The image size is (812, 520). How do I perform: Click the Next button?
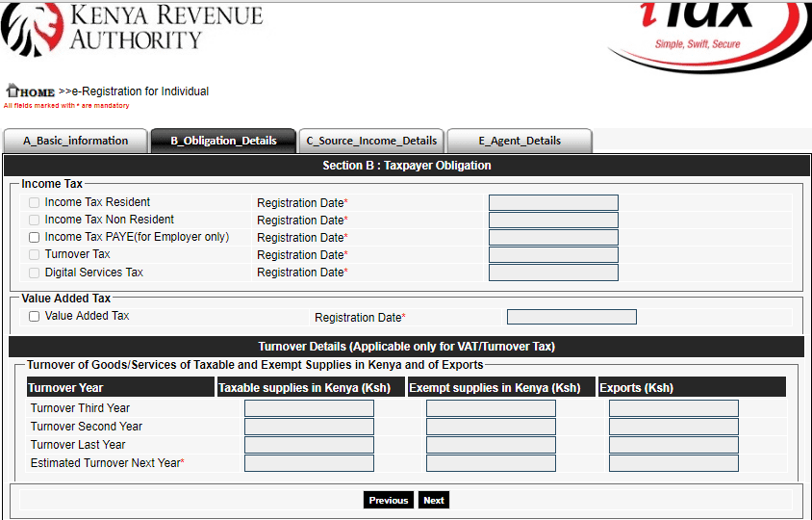click(x=434, y=501)
